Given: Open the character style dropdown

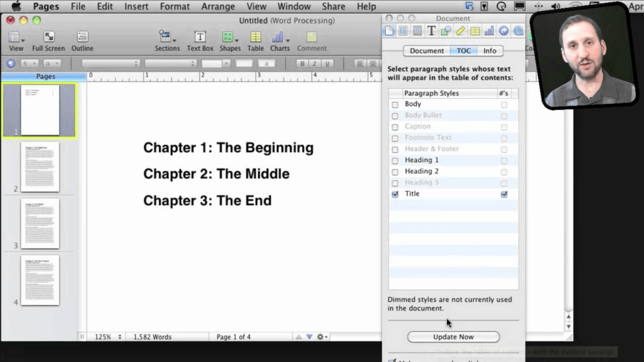Looking at the screenshot, I should pyautogui.click(x=52, y=63).
